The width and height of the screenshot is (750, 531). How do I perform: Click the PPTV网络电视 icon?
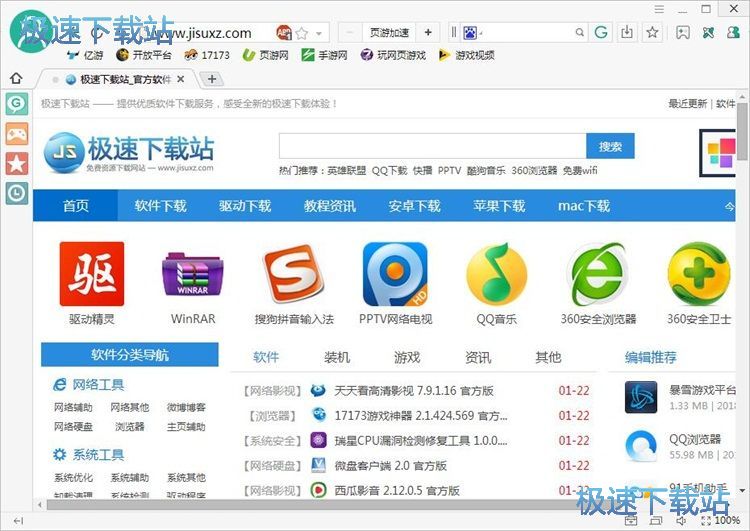[394, 275]
